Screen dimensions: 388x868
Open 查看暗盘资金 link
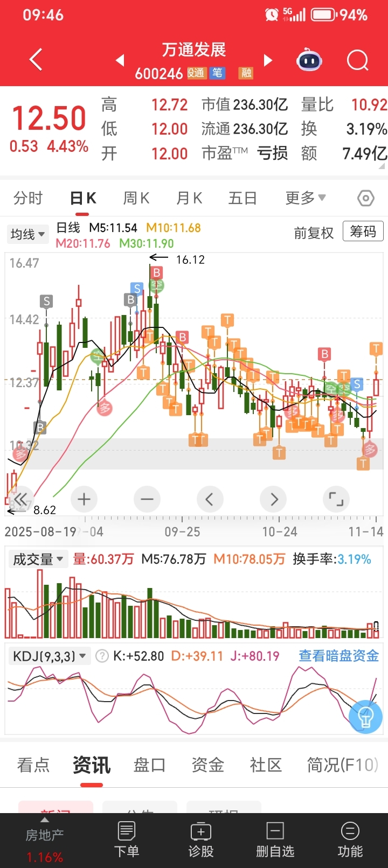coord(339,656)
